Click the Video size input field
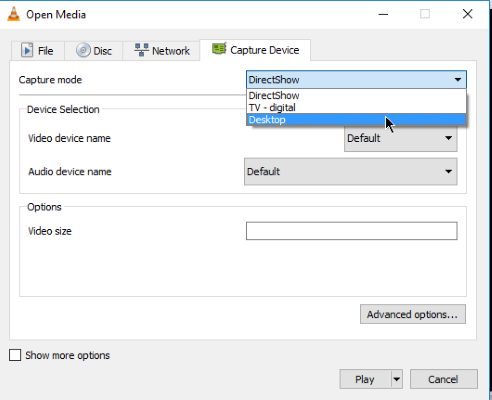Image resolution: width=492 pixels, height=400 pixels. [352, 231]
